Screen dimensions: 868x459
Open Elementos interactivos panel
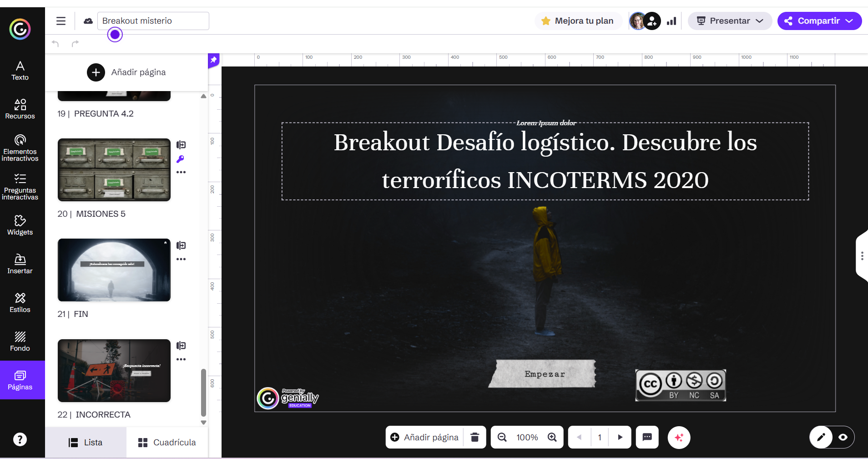coord(20,148)
